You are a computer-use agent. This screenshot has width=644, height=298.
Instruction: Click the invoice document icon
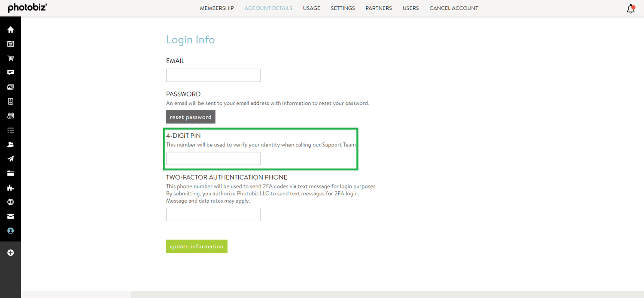[x=10, y=101]
